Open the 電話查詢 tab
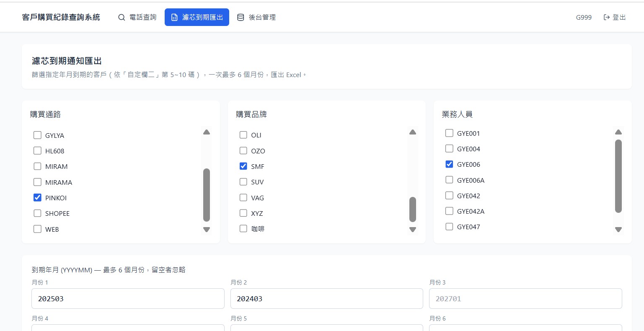The image size is (644, 331). tap(137, 17)
